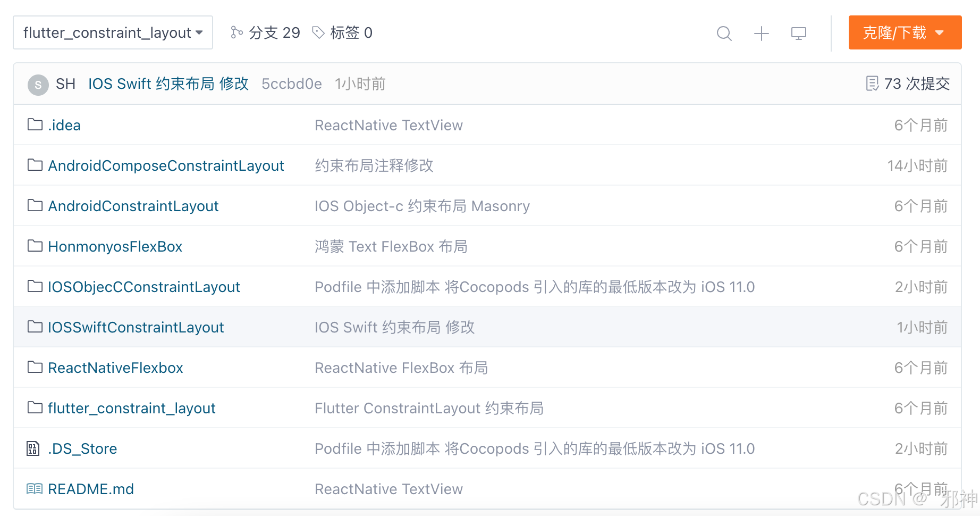The width and height of the screenshot is (980, 516).
Task: Click the AndroidComposeConstraintLayout folder icon
Action: [x=35, y=165]
